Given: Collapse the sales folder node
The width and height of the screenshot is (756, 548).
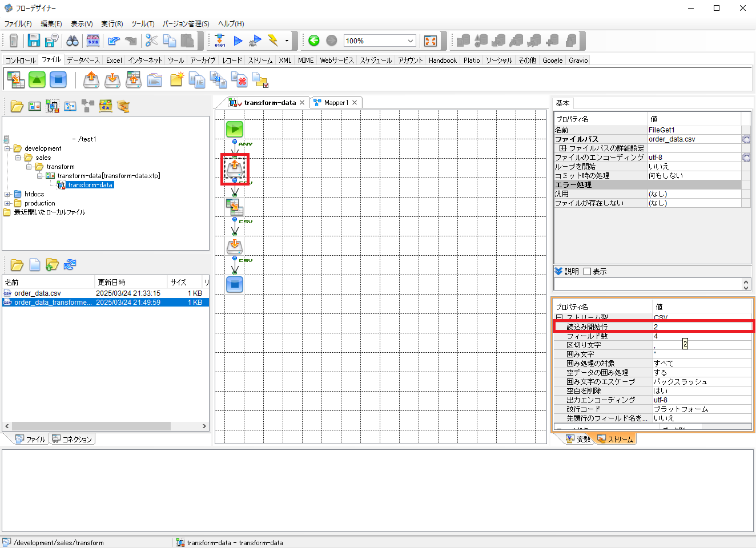Looking at the screenshot, I should click(x=18, y=158).
